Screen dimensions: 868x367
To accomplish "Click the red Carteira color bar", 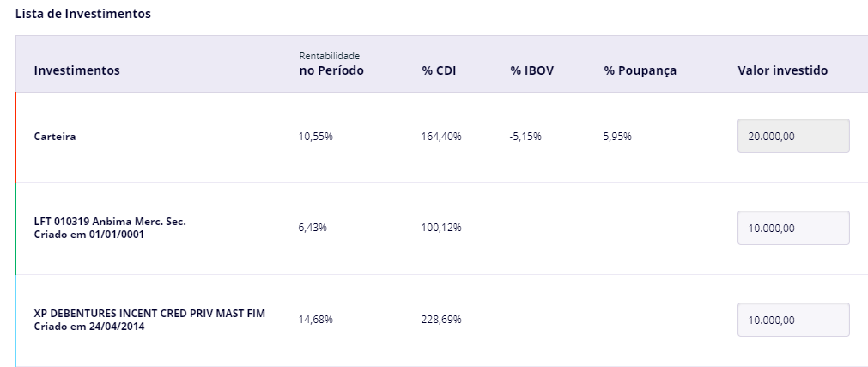I will pos(15,137).
